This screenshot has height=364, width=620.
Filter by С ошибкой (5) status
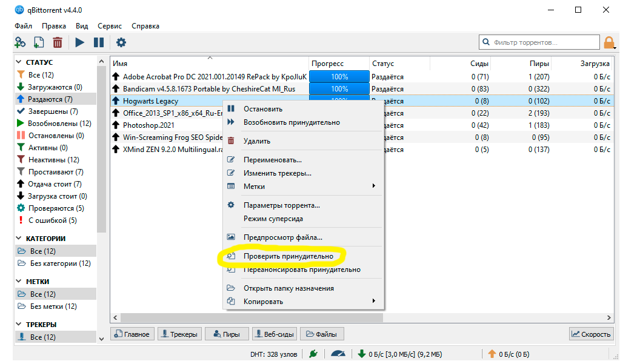[55, 220]
